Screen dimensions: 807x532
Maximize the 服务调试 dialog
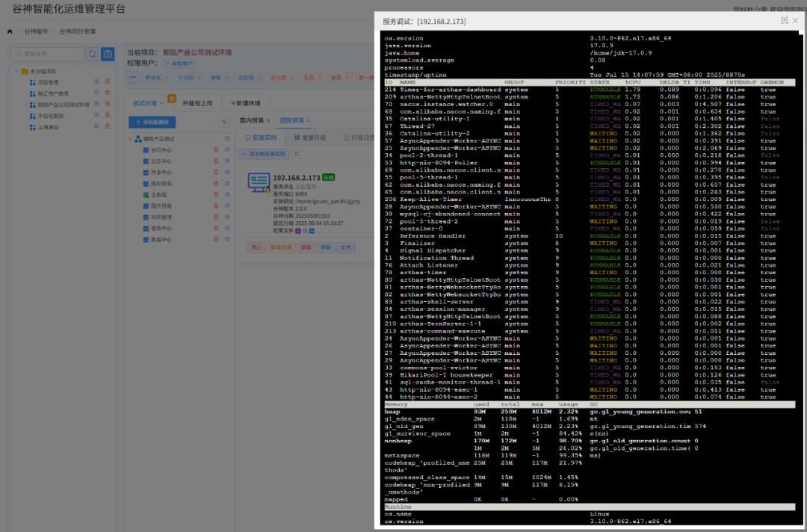[785, 21]
